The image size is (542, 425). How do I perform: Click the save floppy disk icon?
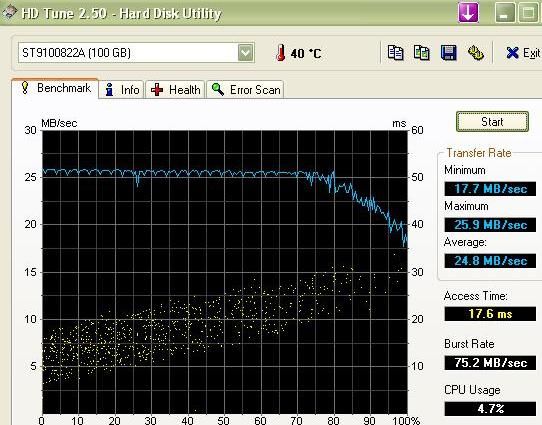coord(448,53)
